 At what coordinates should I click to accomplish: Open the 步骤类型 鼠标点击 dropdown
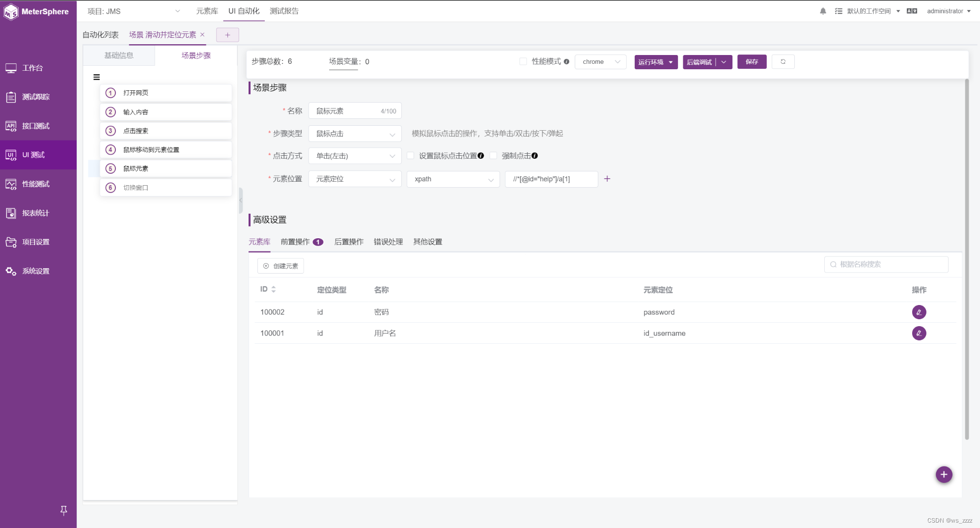click(355, 134)
